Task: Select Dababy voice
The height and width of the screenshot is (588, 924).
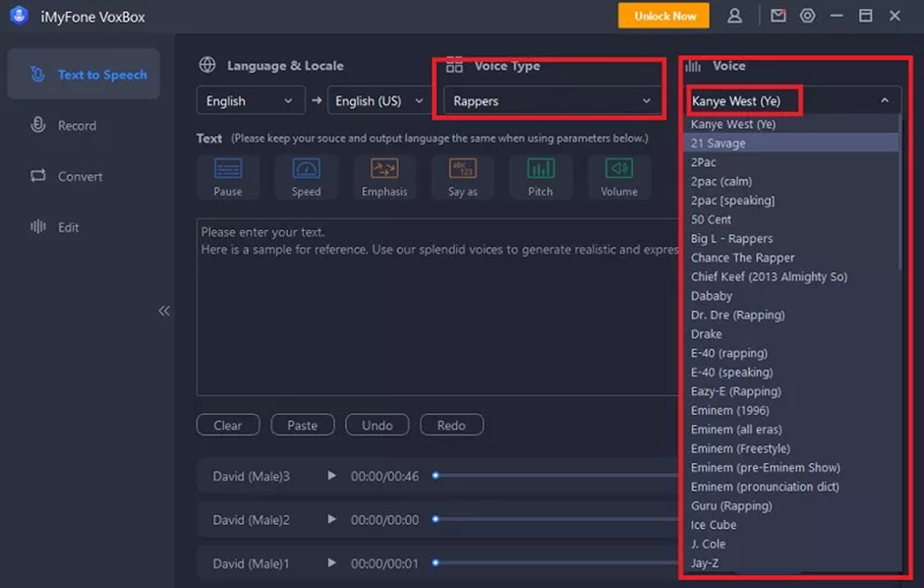Action: point(791,296)
